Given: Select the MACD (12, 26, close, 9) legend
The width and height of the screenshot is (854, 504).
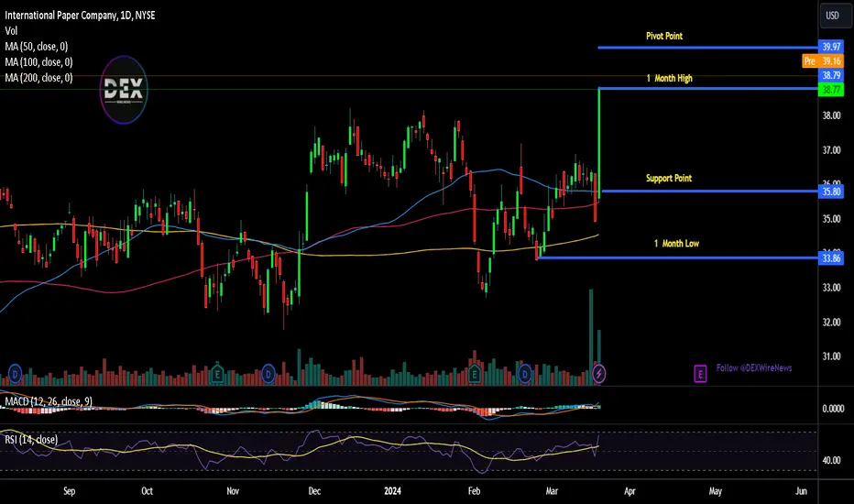Looking at the screenshot, I should [x=49, y=401].
